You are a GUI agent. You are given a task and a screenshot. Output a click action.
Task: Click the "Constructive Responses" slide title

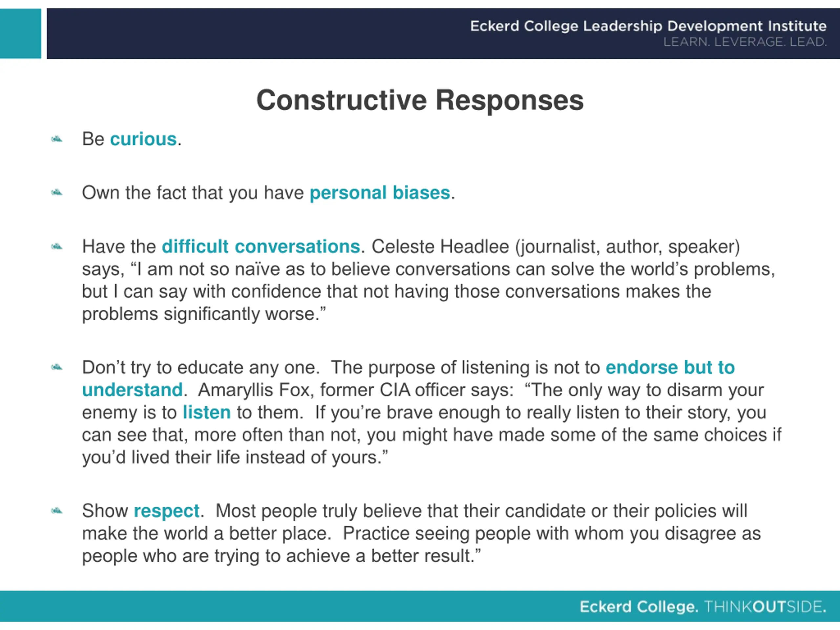tap(420, 100)
